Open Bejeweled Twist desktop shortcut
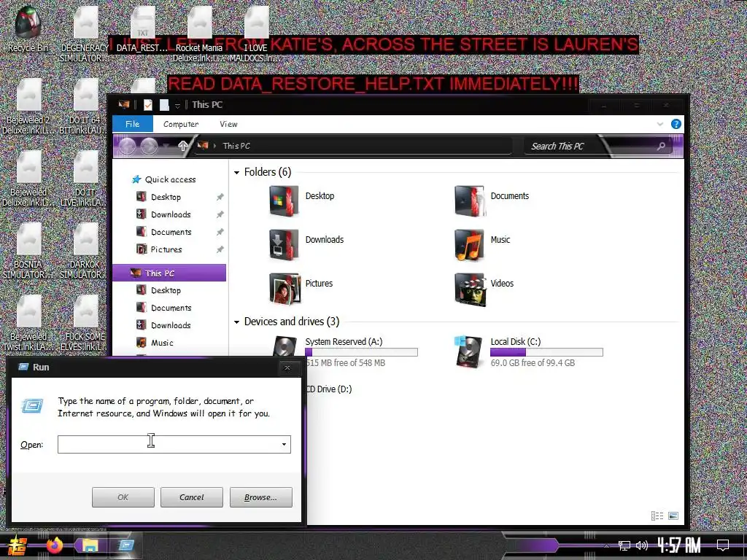 (28, 323)
